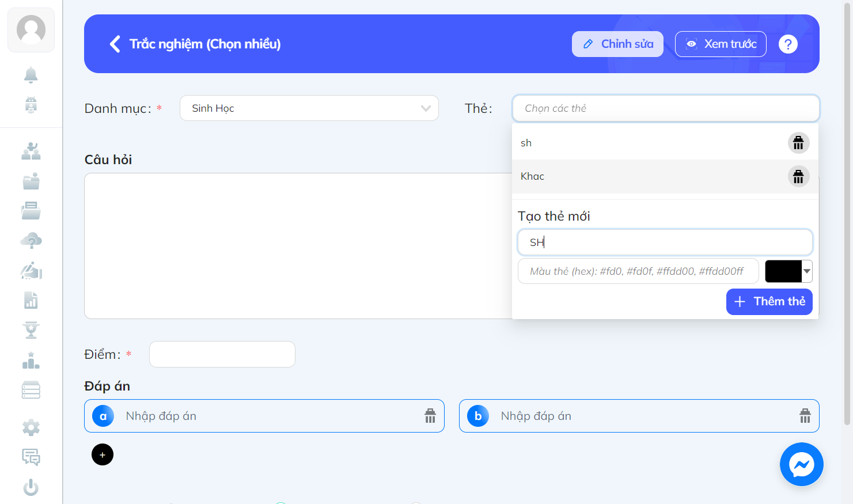Open the tag color picker dropdown arrow
Viewport: 853px width, 504px height.
[x=807, y=271]
